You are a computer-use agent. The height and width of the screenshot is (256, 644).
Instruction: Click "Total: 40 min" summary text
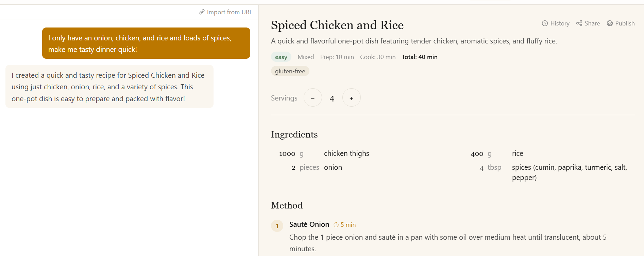[x=419, y=57]
